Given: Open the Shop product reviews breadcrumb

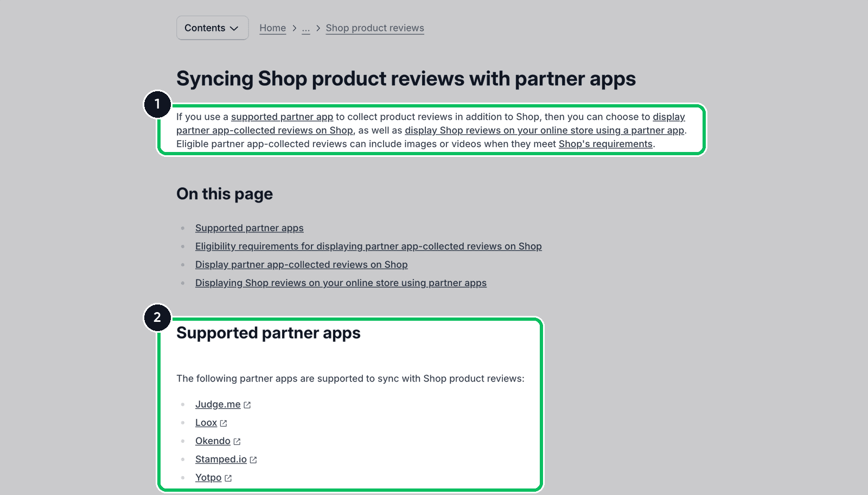Looking at the screenshot, I should 375,28.
